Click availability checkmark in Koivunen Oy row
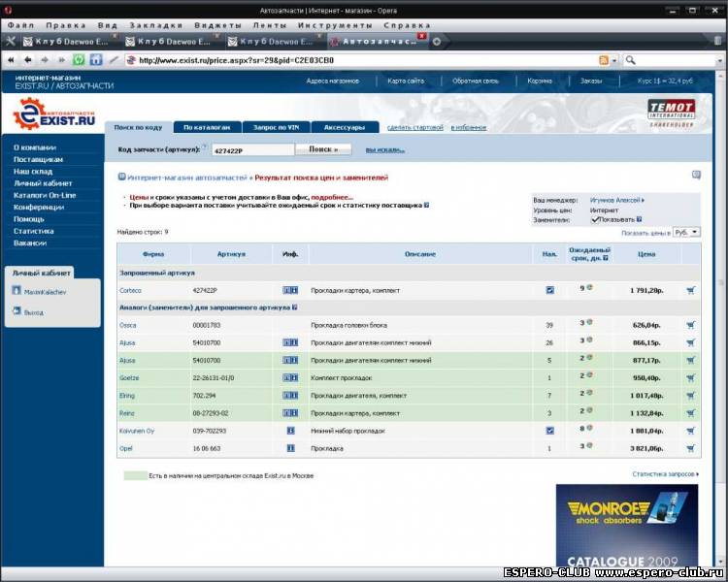This screenshot has height=582, width=728. pyautogui.click(x=549, y=431)
